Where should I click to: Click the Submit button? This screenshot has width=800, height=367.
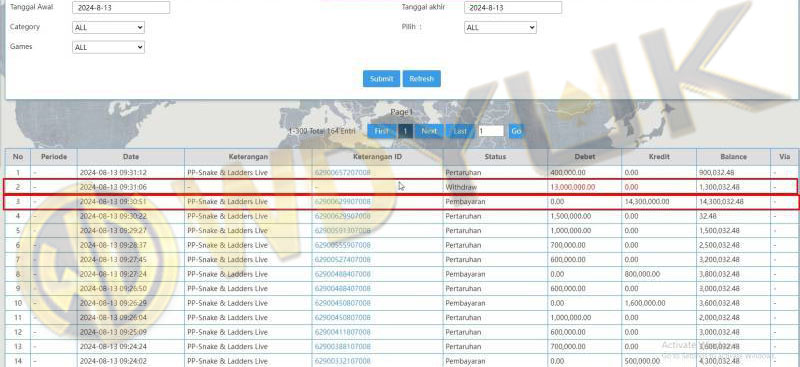(x=382, y=79)
